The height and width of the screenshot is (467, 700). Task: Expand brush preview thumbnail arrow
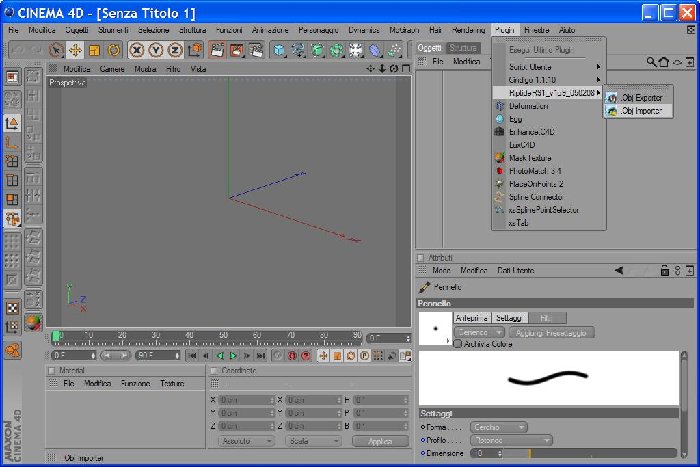[448, 340]
